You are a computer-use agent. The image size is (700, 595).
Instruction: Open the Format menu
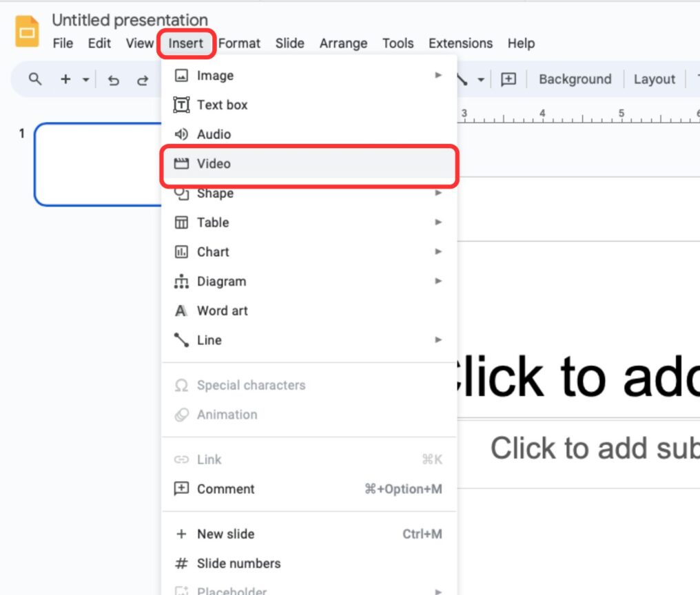[239, 43]
